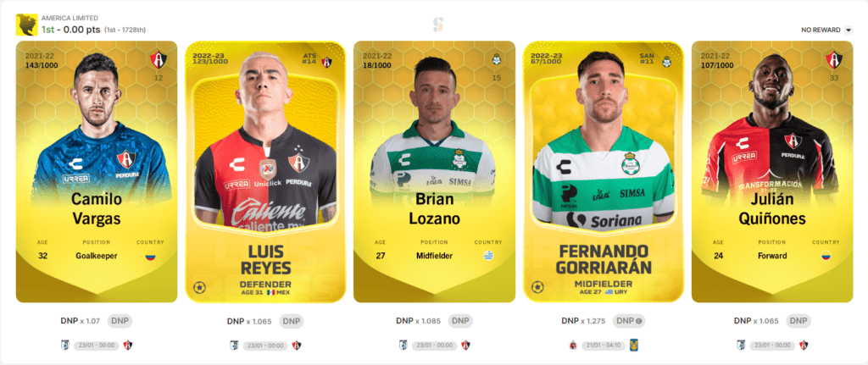The width and height of the screenshot is (868, 365).
Task: Click the Santos Laguna badge on Brian Lozano card
Action: click(497, 58)
